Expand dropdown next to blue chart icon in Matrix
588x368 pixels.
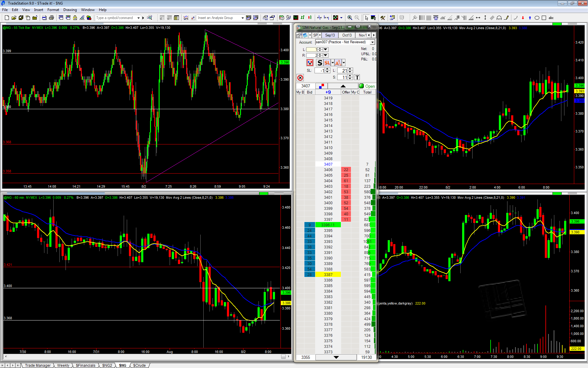coord(310,35)
